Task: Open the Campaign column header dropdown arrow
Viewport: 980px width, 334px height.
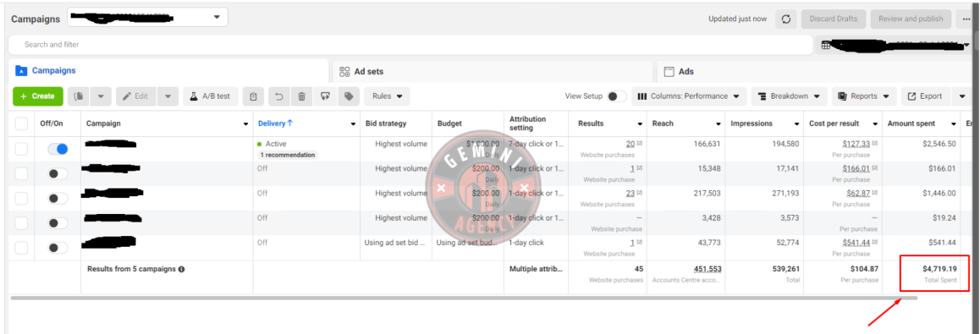Action: (x=245, y=124)
